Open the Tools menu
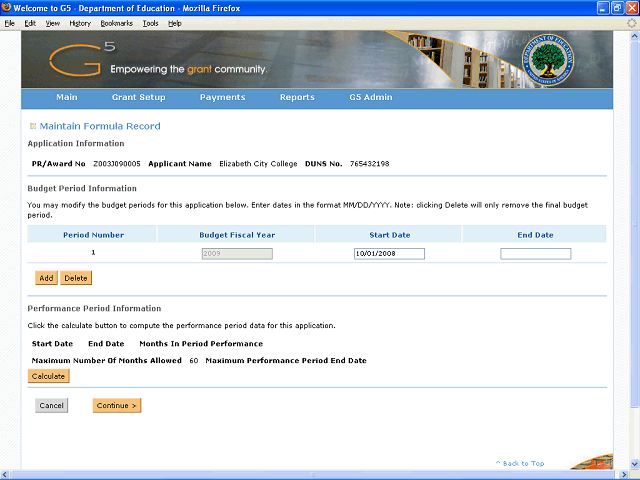This screenshot has width=640, height=480. tap(150, 22)
